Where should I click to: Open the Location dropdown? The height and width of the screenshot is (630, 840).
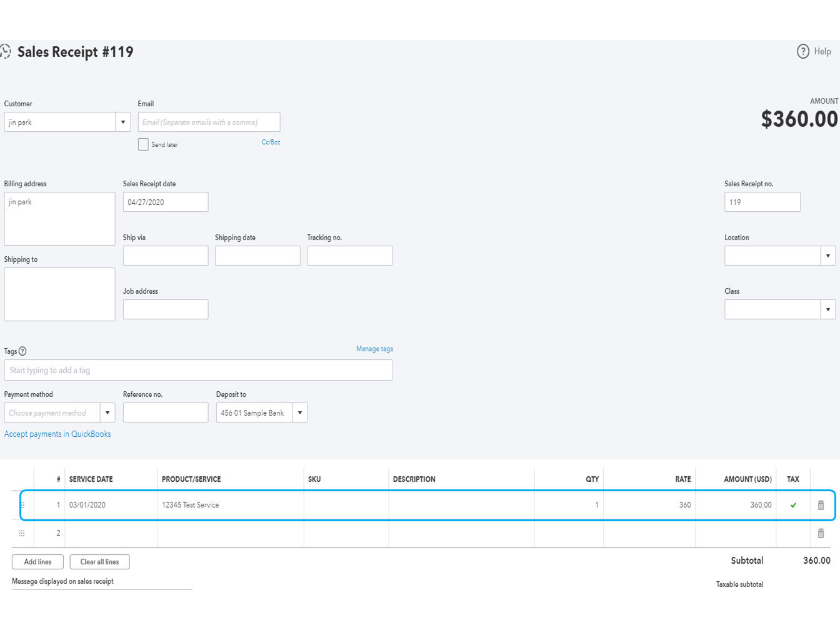tap(827, 256)
